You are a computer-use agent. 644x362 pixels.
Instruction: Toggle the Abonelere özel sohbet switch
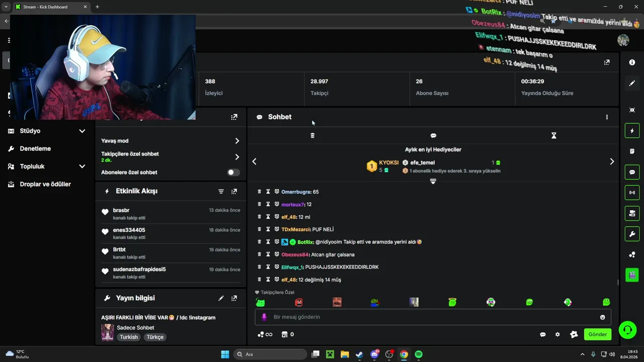(233, 172)
